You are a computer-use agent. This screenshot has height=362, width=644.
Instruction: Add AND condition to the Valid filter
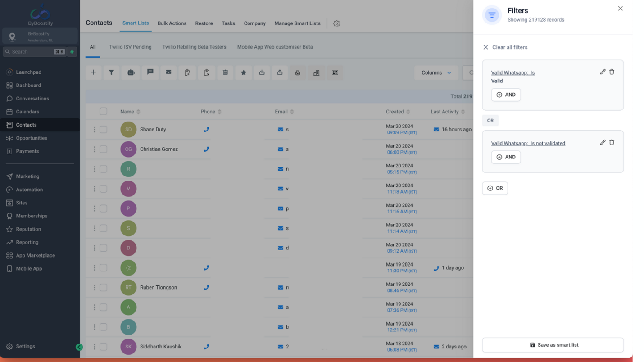(x=506, y=95)
